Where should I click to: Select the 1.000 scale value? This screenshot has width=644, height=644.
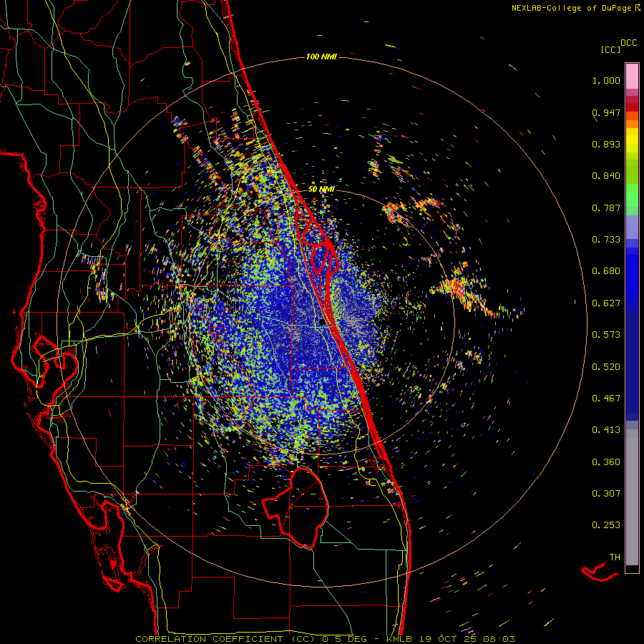(x=606, y=80)
